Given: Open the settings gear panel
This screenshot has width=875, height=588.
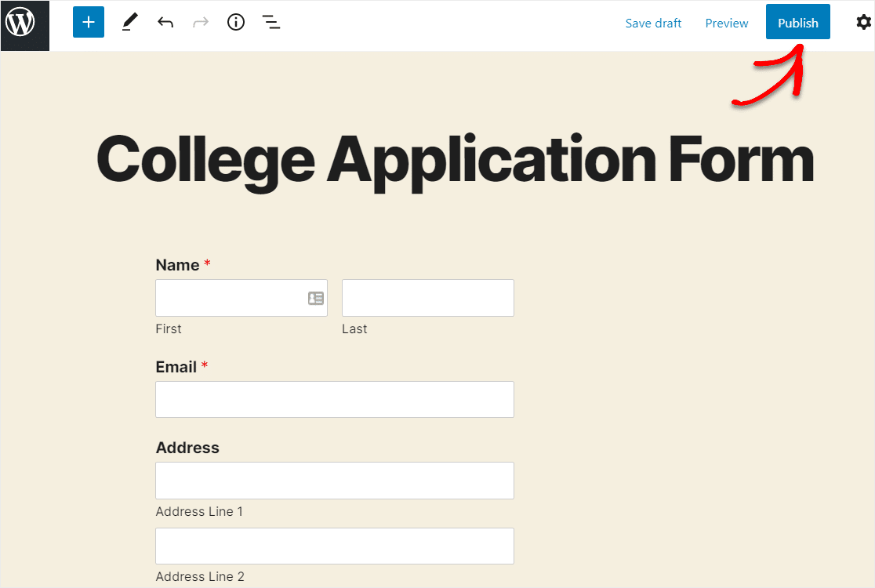Looking at the screenshot, I should tap(863, 22).
